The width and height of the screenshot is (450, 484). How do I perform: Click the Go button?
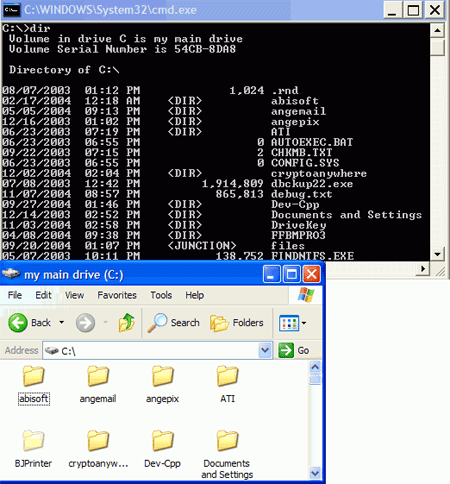294,350
